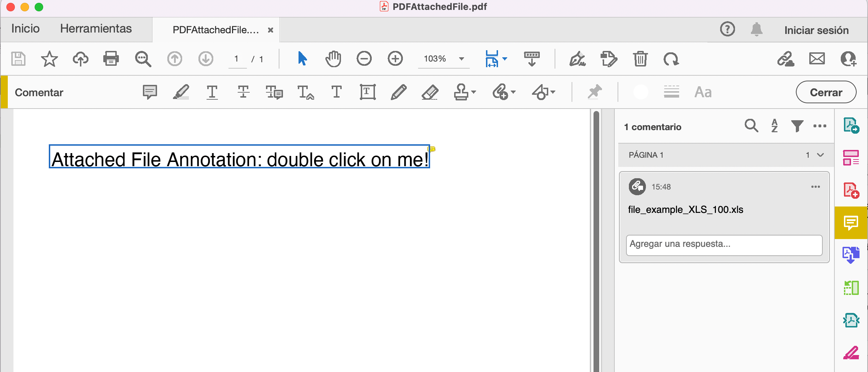
Task: Switch to the Inicio tab
Action: 25,29
